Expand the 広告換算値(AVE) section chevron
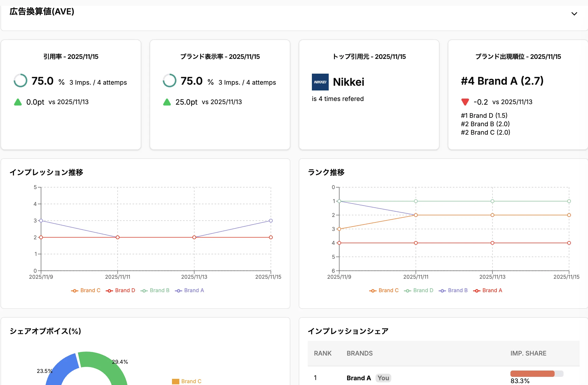This screenshot has height=385, width=588. point(574,14)
